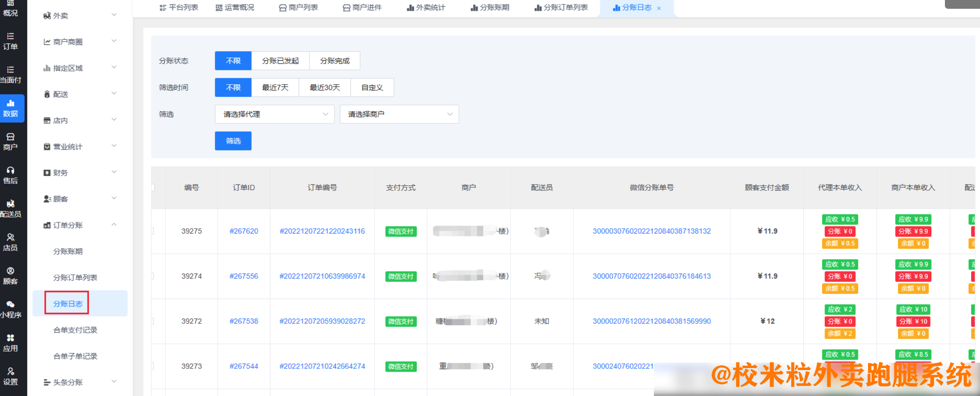Open the 应用 icon in the sidebar

click(x=12, y=343)
